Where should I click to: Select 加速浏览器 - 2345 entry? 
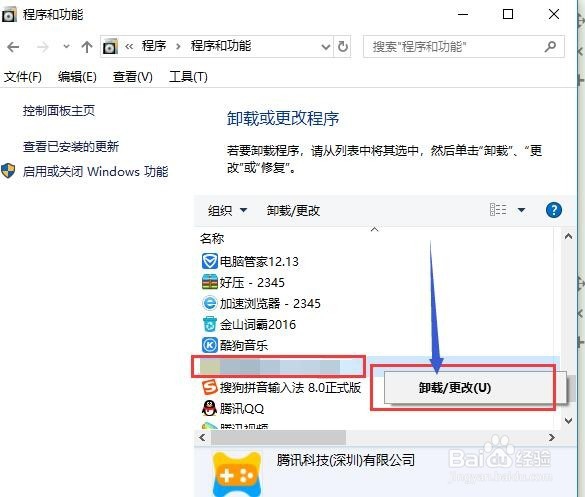(x=270, y=303)
